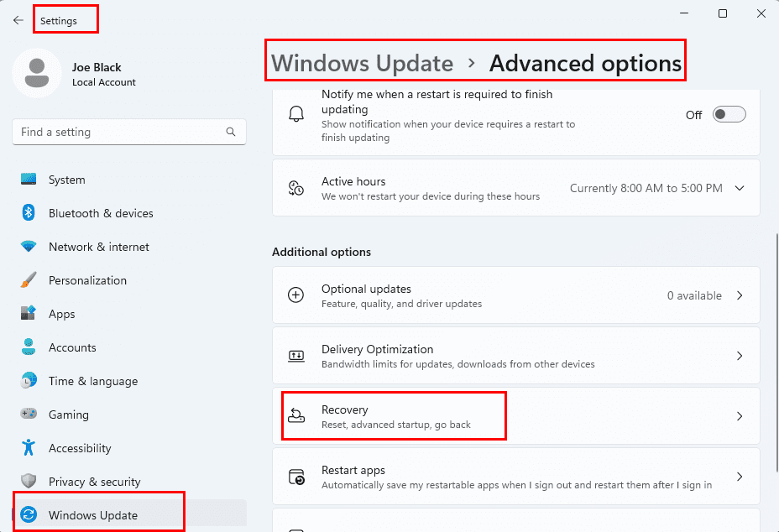Click the Gaming controller icon

pos(29,414)
